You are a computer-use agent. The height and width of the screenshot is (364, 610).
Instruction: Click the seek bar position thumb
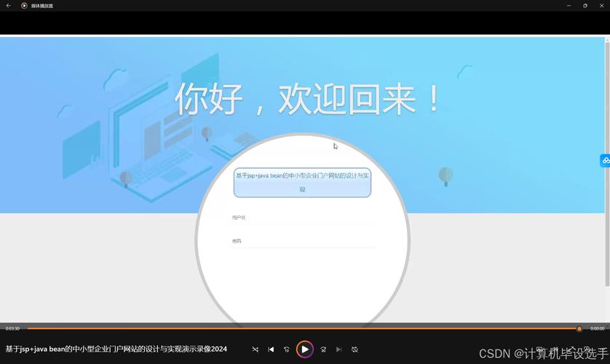(x=579, y=328)
